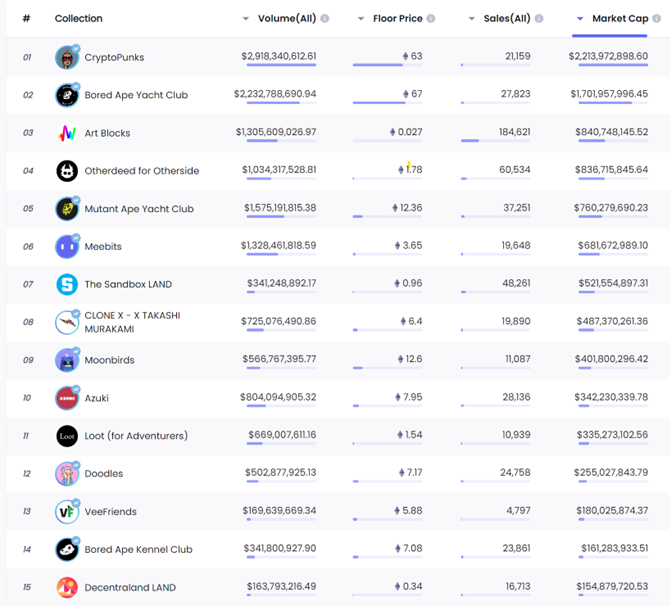Click the Azuki red collection icon
The image size is (670, 606).
(67, 398)
